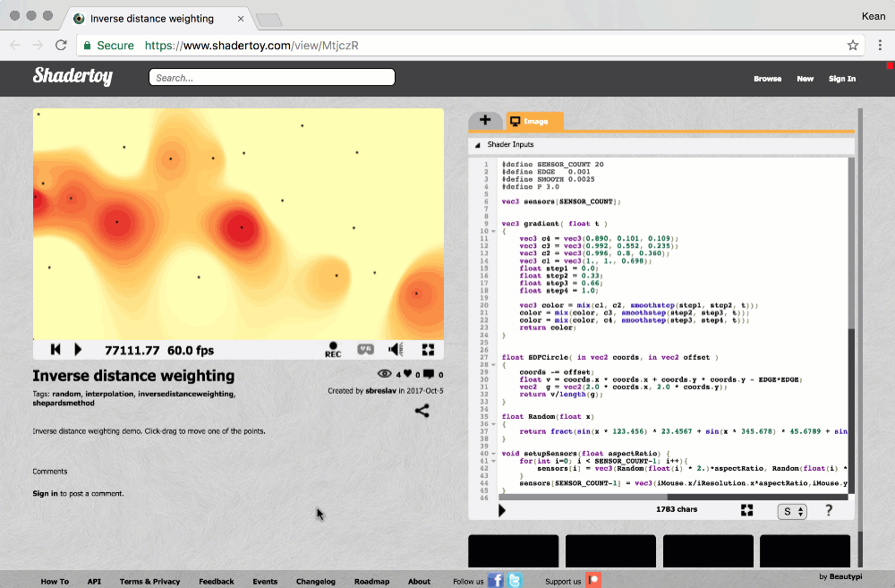Add a new buffer tab with plus

point(485,121)
